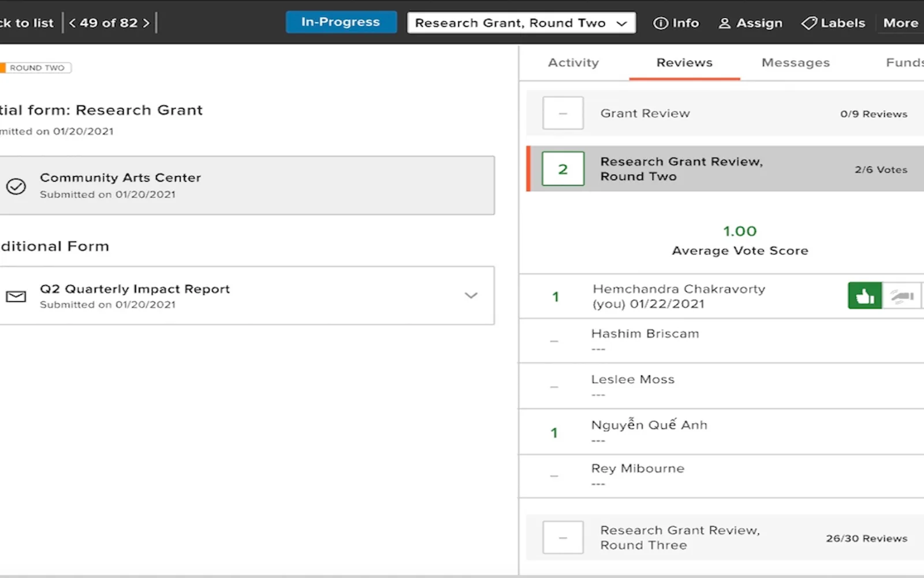Select reviewer Leslee Moss
The height and width of the screenshot is (578, 924).
pos(721,387)
